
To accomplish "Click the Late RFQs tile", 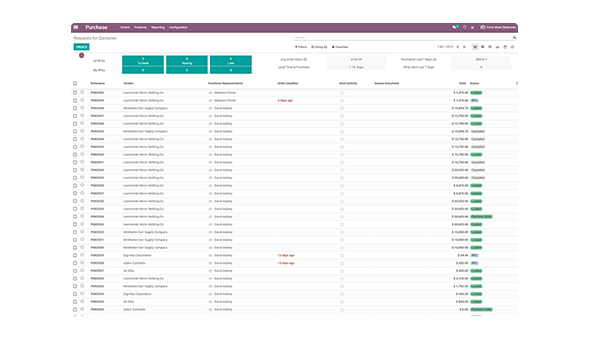I will pyautogui.click(x=231, y=61).
